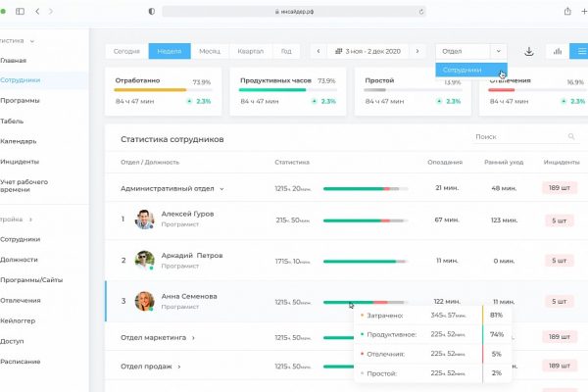The height and width of the screenshot is (392, 588).
Task: Open Алексей Гуров's avatar
Action: coord(144,220)
